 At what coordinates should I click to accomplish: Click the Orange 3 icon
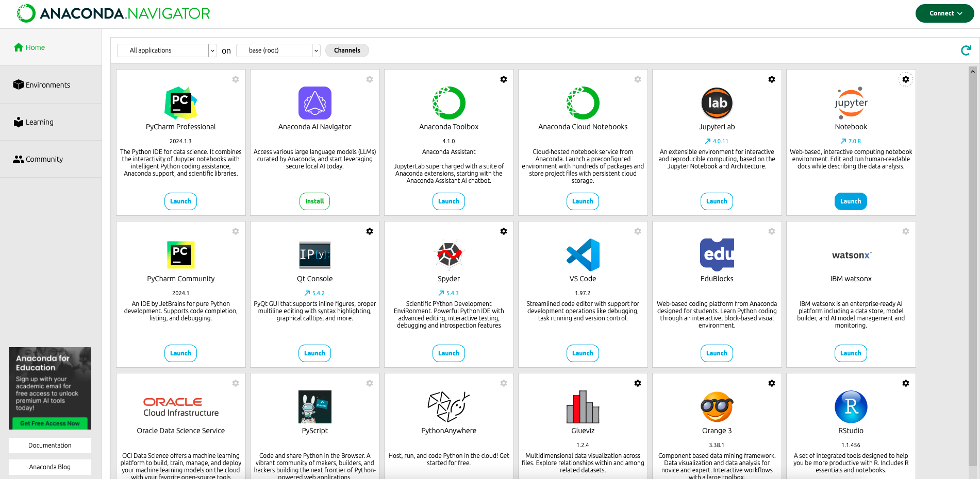[717, 407]
